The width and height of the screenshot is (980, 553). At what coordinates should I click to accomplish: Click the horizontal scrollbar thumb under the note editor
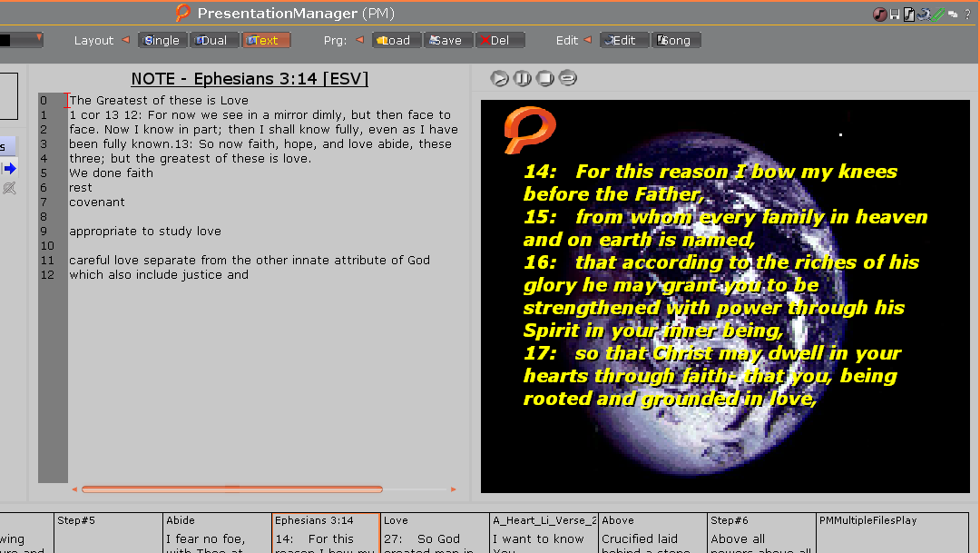coord(232,489)
